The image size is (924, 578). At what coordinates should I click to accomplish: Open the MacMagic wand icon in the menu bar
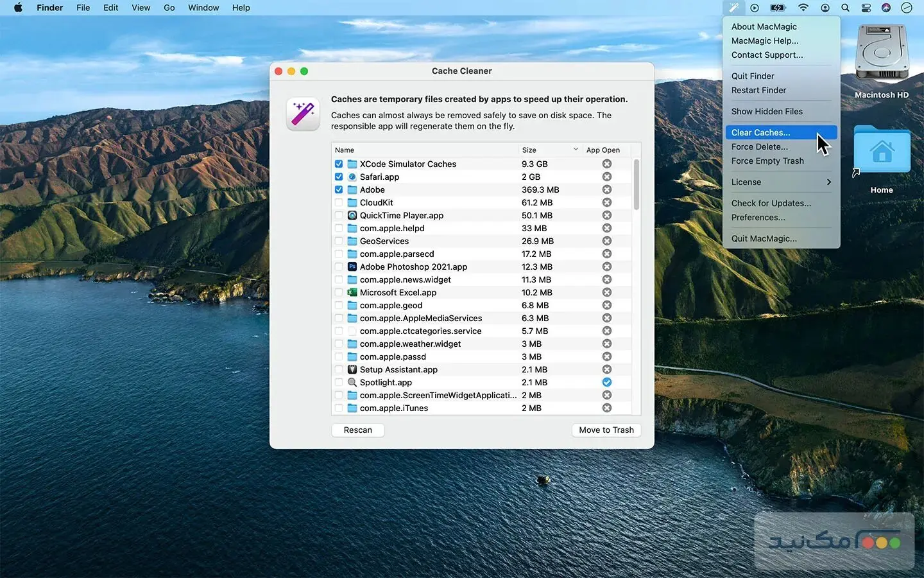pos(733,8)
